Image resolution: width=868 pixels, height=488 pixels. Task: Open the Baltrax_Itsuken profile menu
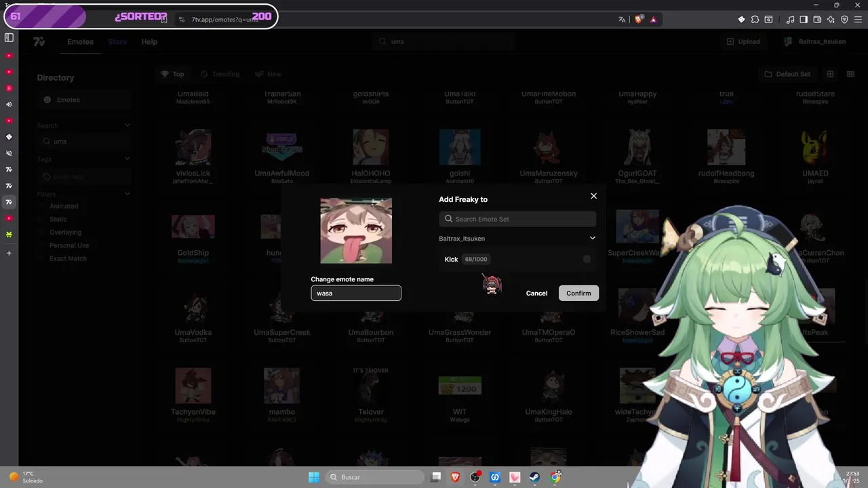[814, 41]
